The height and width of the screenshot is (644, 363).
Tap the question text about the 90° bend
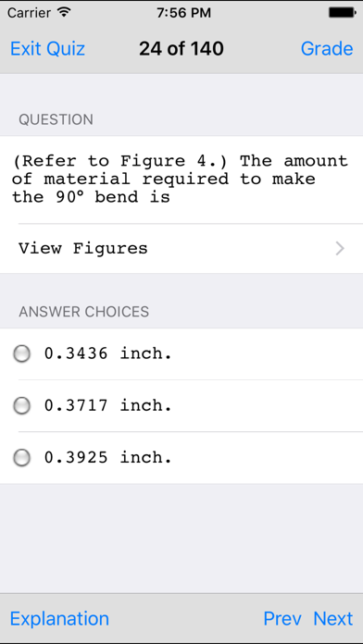[180, 180]
